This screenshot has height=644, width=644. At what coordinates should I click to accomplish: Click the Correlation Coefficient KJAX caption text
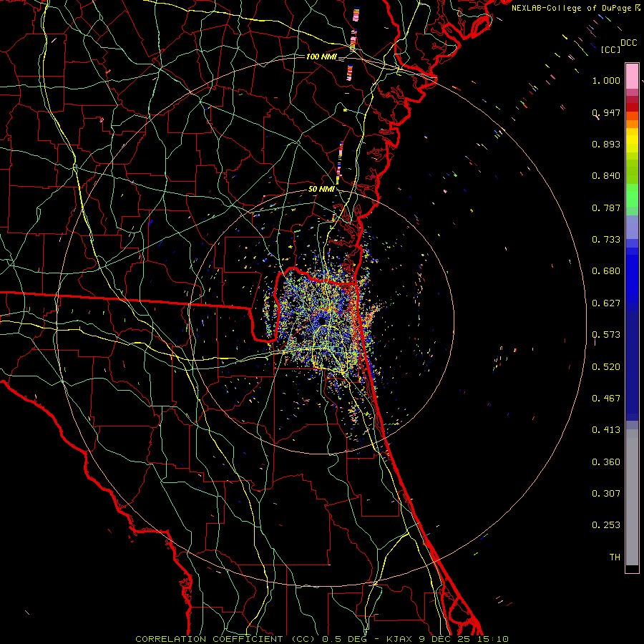pos(322,639)
